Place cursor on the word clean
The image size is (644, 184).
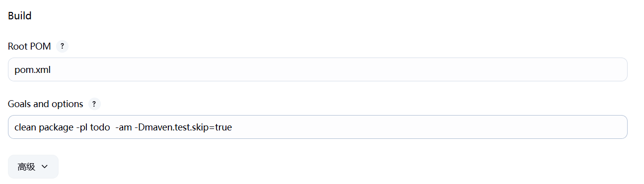25,127
